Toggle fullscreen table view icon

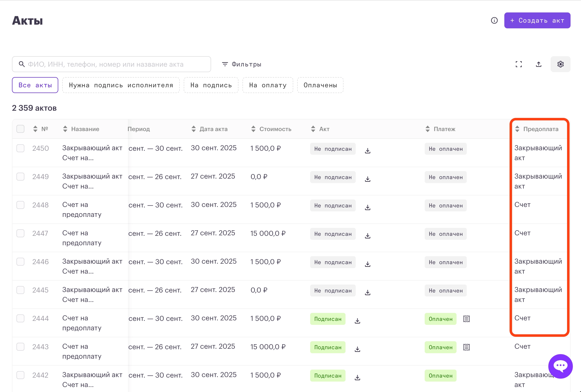(519, 64)
